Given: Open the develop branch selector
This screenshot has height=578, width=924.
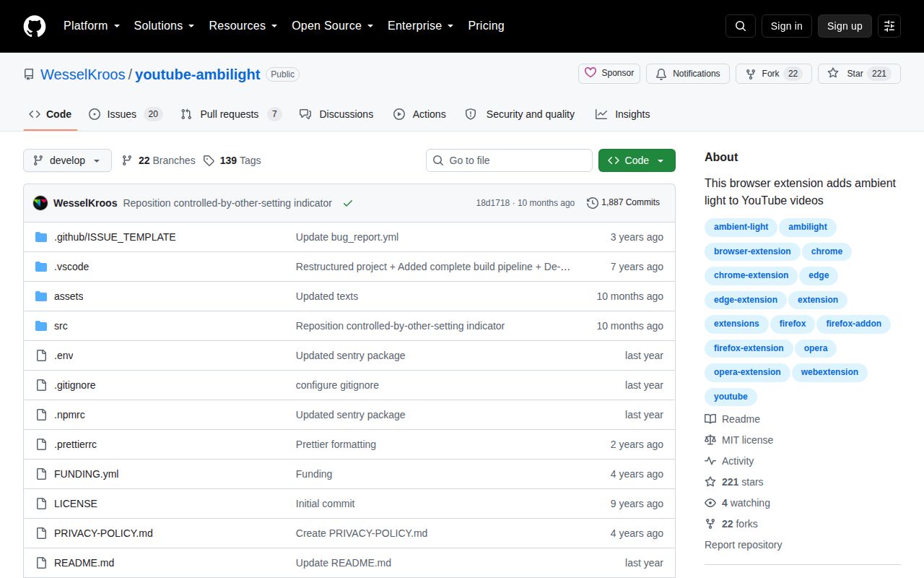Looking at the screenshot, I should point(67,160).
